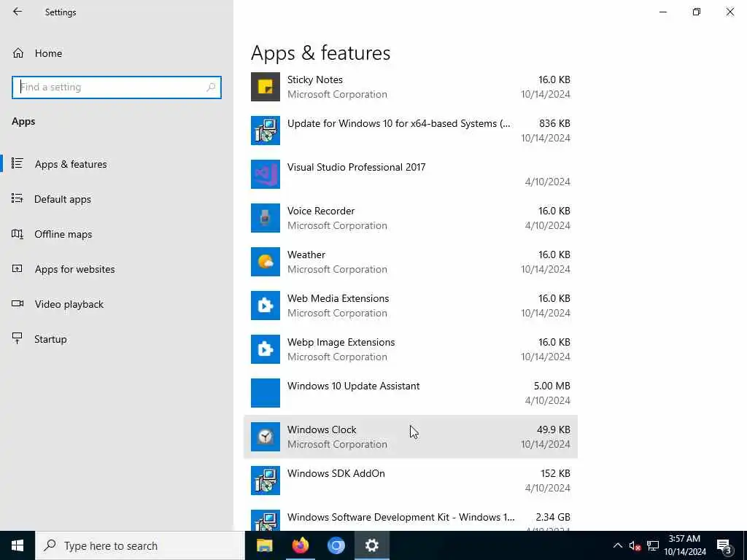Click the Windows Clock app icon
Screen dimensions: 747x560
tap(266, 437)
